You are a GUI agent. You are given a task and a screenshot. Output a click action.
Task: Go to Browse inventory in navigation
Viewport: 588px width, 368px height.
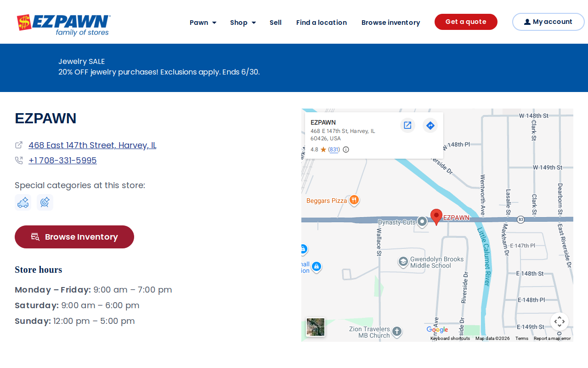pyautogui.click(x=391, y=23)
